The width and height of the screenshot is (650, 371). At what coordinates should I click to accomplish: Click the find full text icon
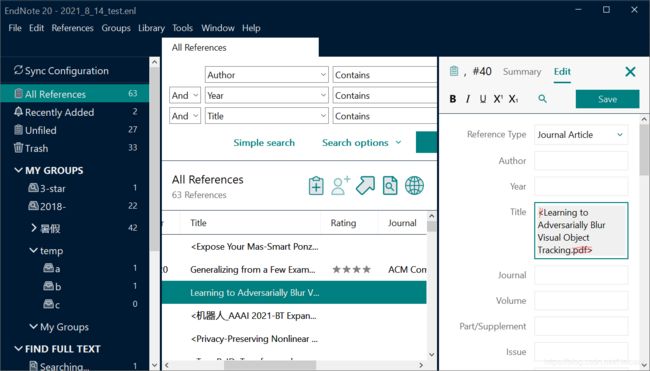(x=390, y=185)
